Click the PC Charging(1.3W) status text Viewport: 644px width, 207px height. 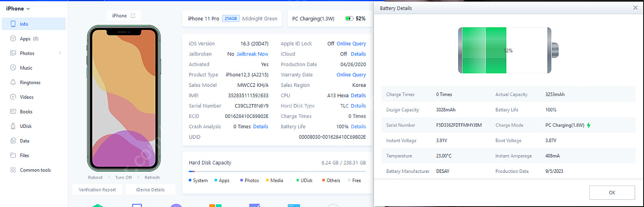pos(313,18)
